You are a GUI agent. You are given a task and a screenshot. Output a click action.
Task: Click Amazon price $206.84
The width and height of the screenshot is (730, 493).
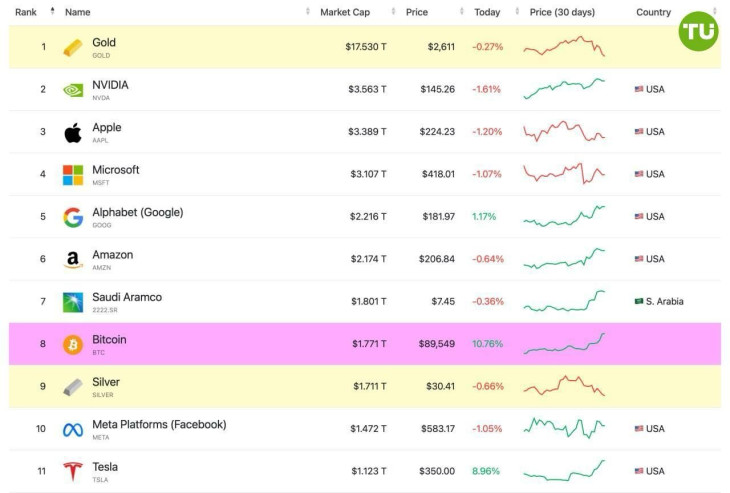[437, 259]
